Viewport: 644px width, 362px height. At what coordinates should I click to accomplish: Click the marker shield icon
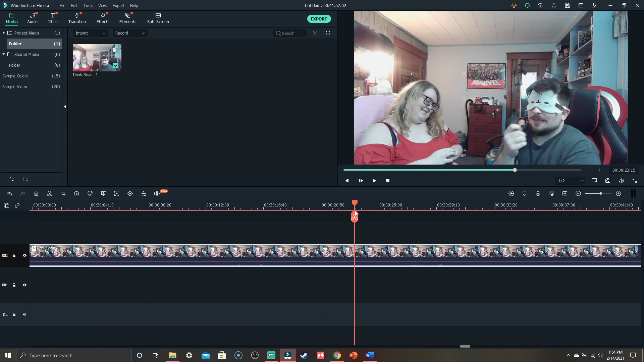pos(525,194)
